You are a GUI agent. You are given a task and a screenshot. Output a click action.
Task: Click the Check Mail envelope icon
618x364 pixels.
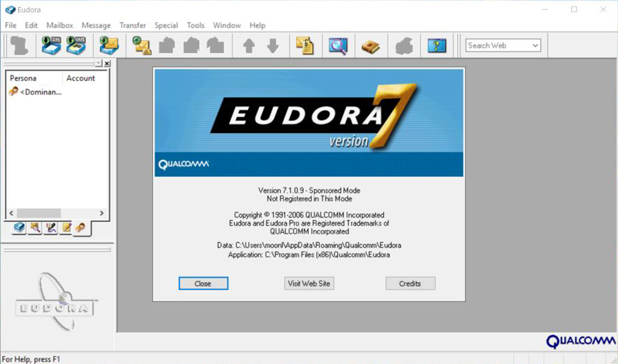pyautogui.click(x=109, y=45)
